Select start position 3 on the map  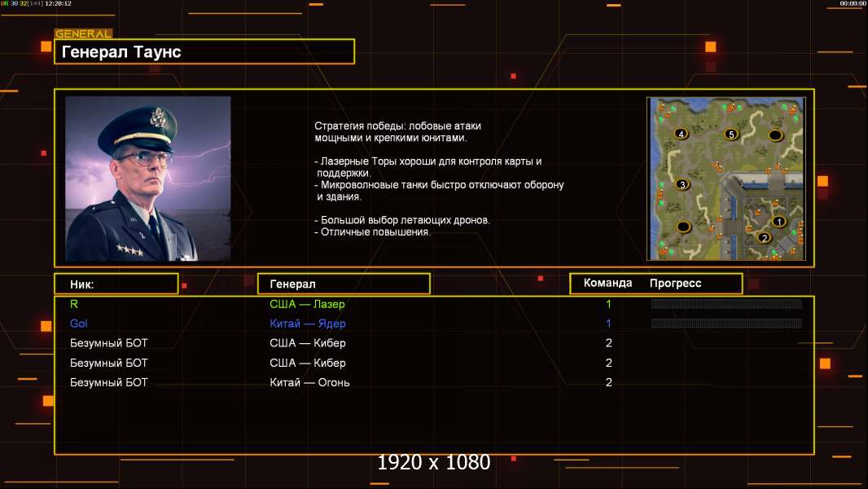click(x=682, y=184)
